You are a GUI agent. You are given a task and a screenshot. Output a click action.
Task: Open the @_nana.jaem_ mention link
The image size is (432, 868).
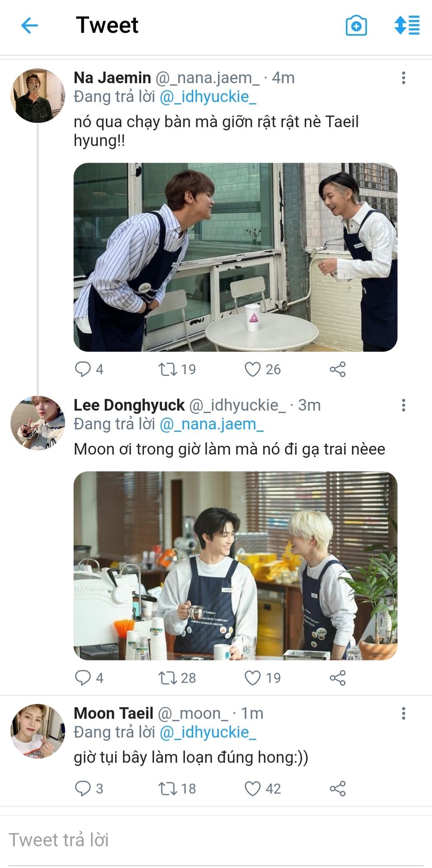coord(212,424)
